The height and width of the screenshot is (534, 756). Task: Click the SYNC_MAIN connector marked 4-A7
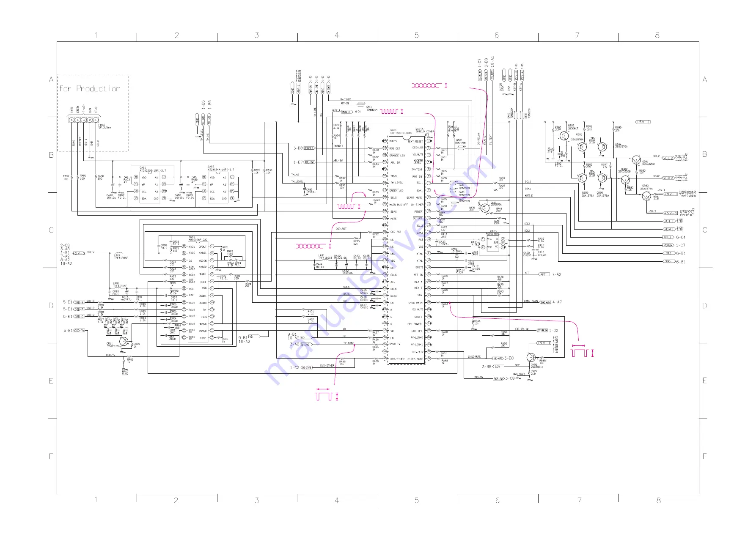click(x=545, y=302)
